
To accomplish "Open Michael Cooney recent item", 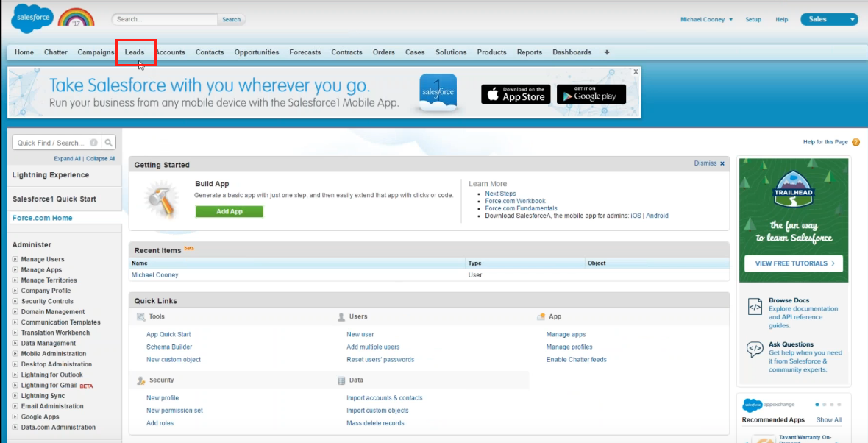I will [155, 275].
